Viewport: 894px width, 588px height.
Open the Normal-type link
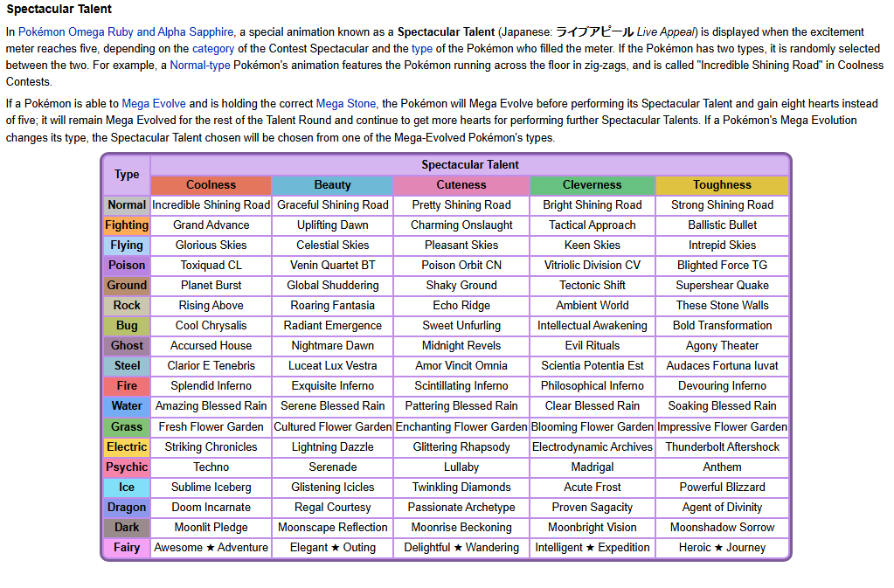click(200, 65)
